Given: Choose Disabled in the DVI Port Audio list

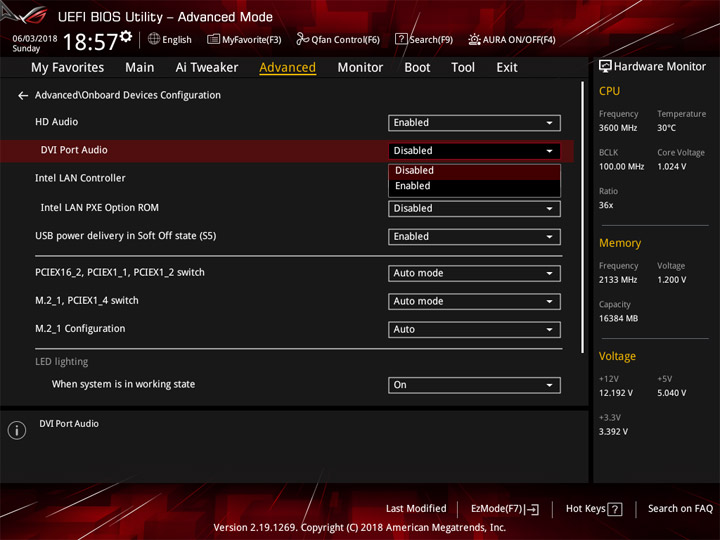Looking at the screenshot, I should (x=474, y=171).
